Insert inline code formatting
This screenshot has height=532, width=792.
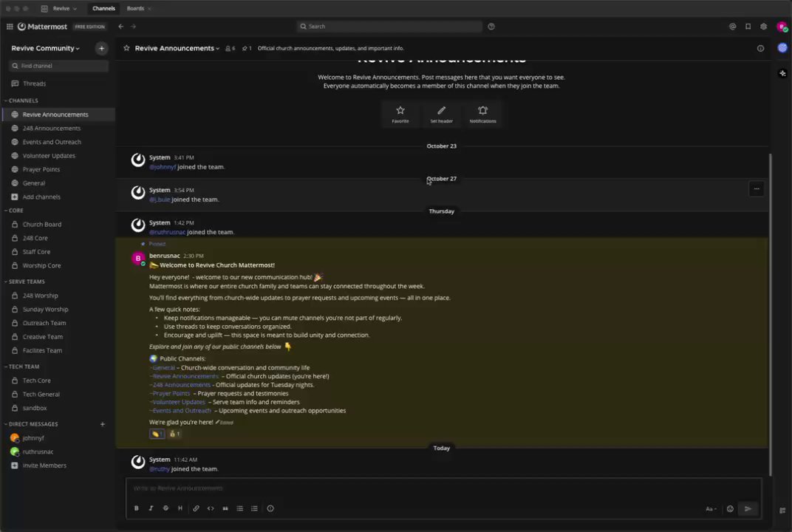(x=211, y=508)
